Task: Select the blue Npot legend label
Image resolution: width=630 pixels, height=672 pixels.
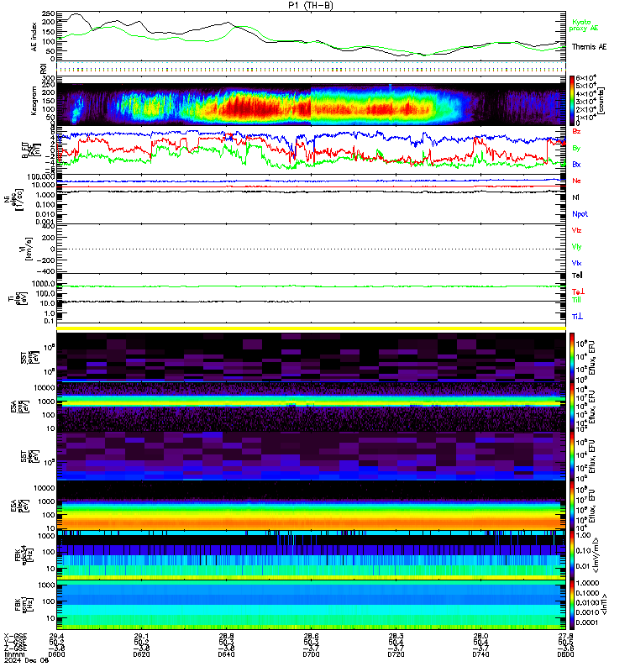Action: [x=580, y=214]
